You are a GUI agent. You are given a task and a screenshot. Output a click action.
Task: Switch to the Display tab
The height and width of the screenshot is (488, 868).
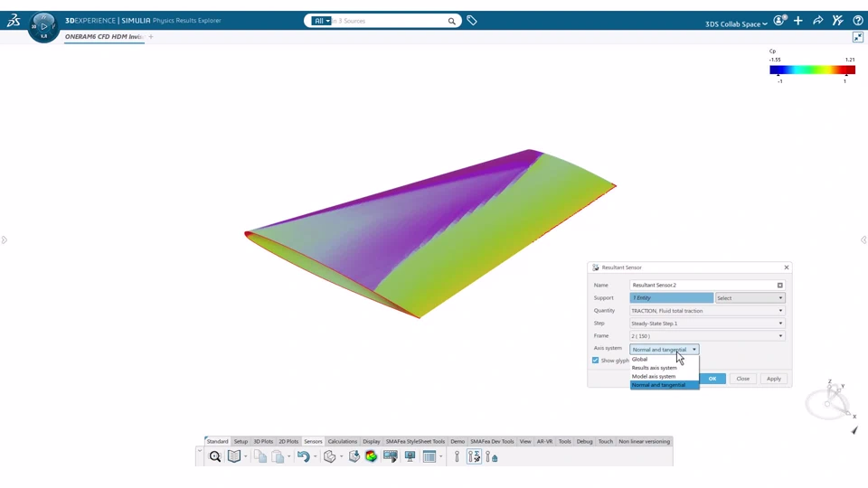tap(372, 442)
